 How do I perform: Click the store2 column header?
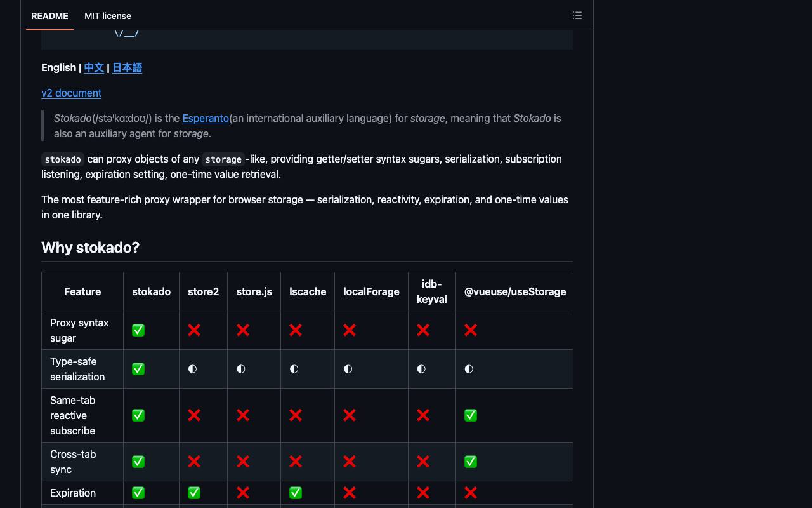coord(203,291)
